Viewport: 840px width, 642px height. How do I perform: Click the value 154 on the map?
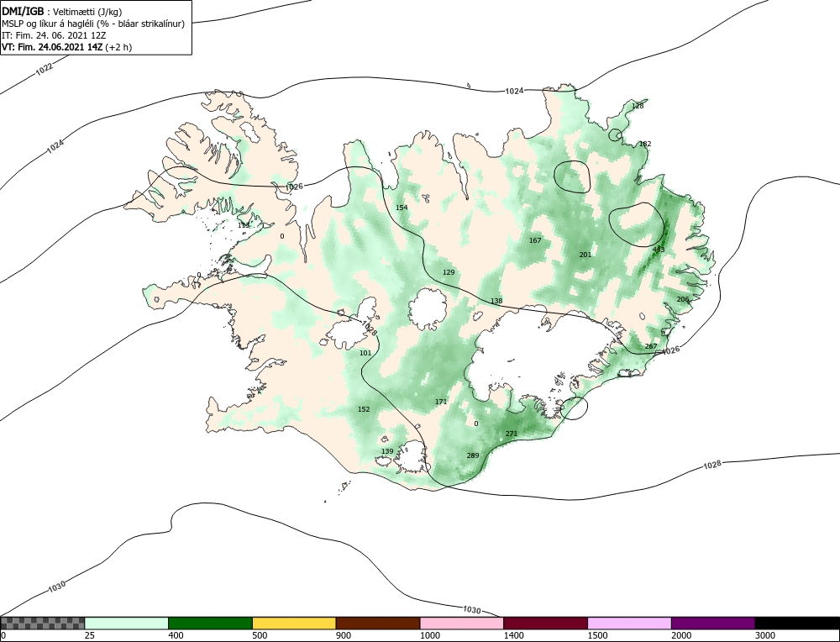pos(402,208)
